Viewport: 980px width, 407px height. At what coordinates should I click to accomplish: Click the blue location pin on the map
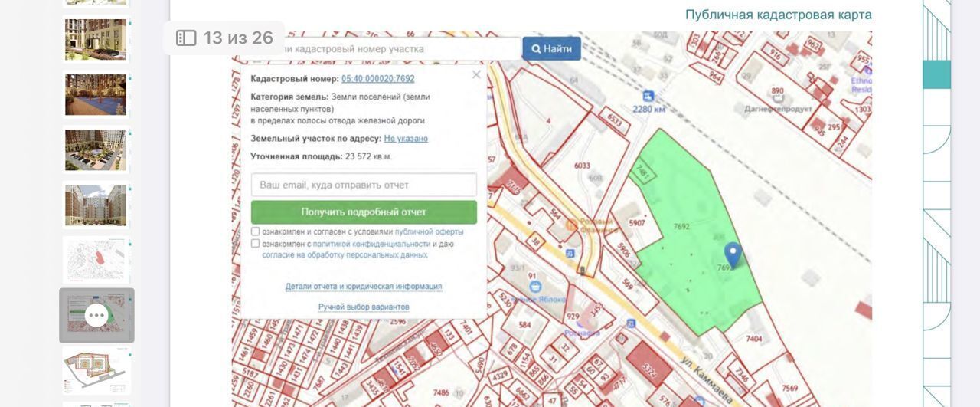tap(733, 254)
